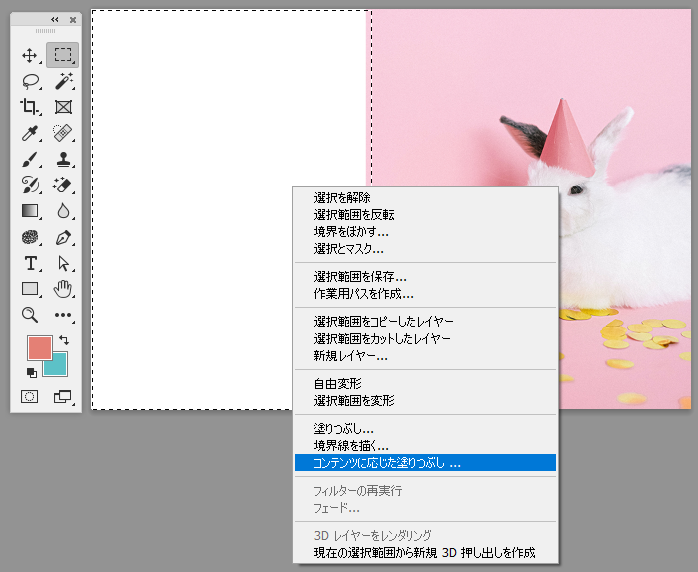Choose コンテンツに応じた塗りつぶし from context menu
The height and width of the screenshot is (572, 698).
coord(386,463)
